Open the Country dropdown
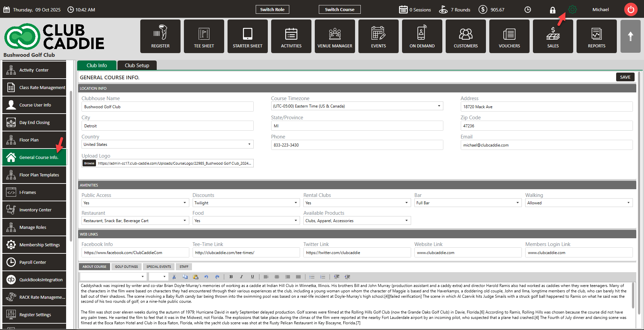The image size is (644, 330). pos(249,145)
